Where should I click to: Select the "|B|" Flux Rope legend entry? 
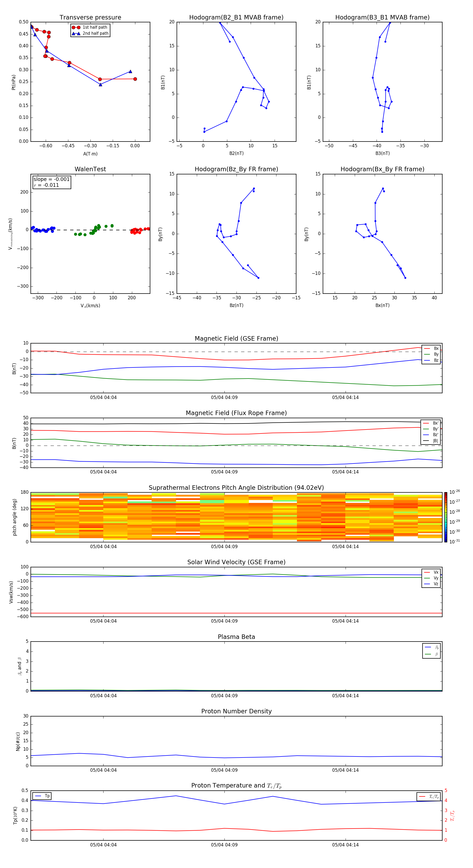pos(431,441)
